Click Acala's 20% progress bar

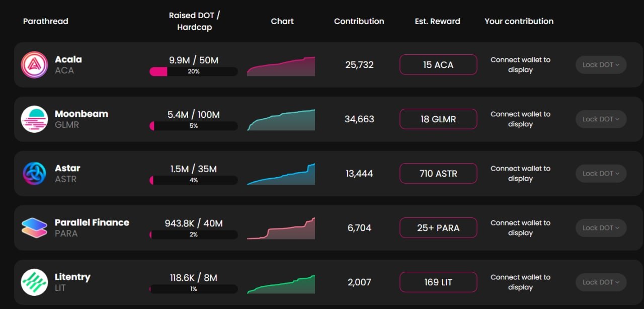(194, 71)
